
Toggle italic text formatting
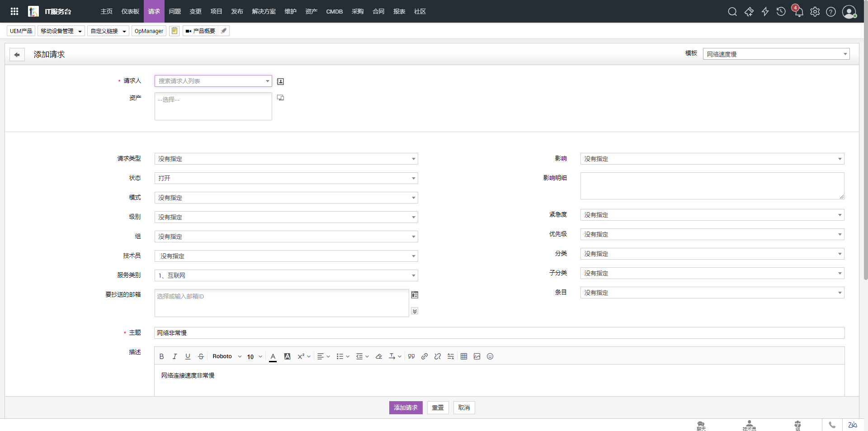[x=175, y=356]
